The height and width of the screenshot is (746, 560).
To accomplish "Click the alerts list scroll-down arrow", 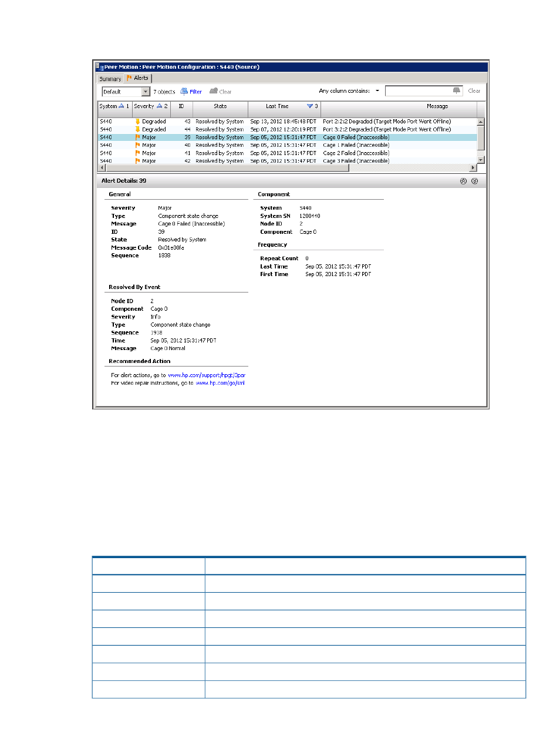I will coord(481,160).
